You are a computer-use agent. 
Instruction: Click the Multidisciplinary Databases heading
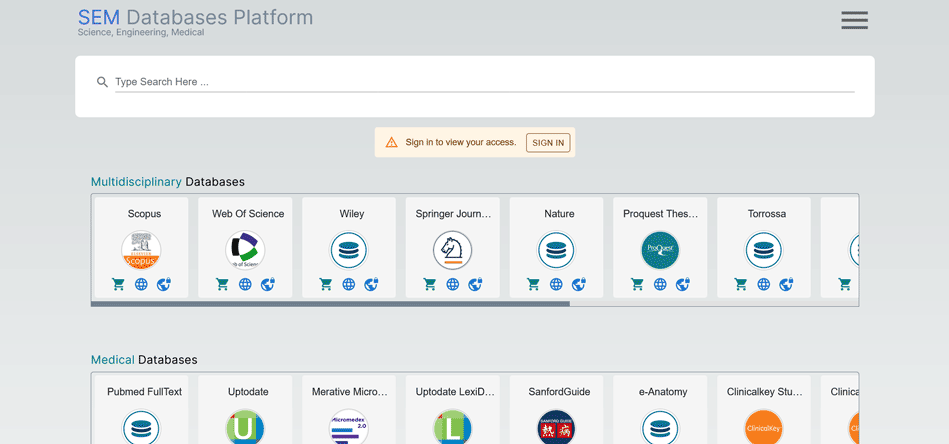pos(168,181)
